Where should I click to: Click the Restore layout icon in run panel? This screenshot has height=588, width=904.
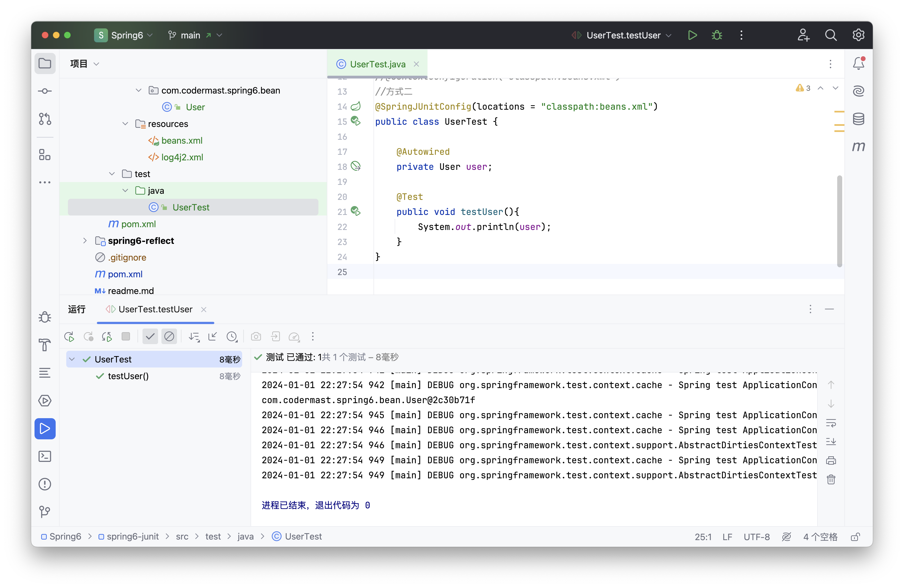click(x=213, y=337)
